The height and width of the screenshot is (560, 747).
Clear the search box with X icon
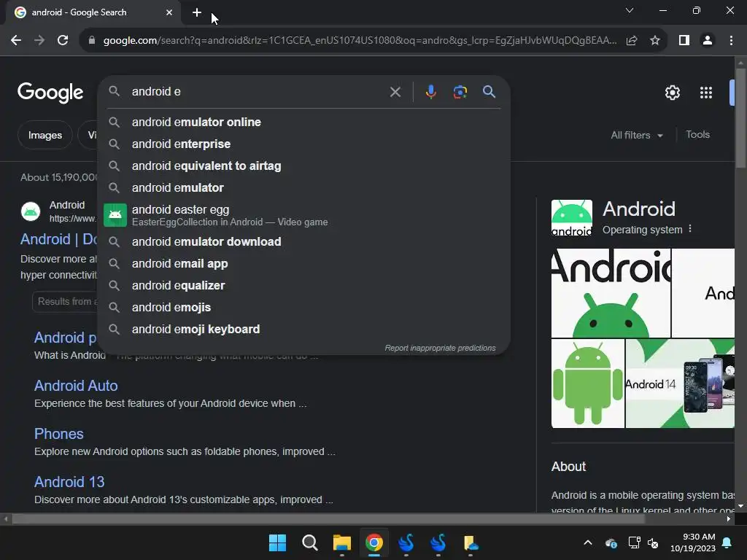point(395,92)
